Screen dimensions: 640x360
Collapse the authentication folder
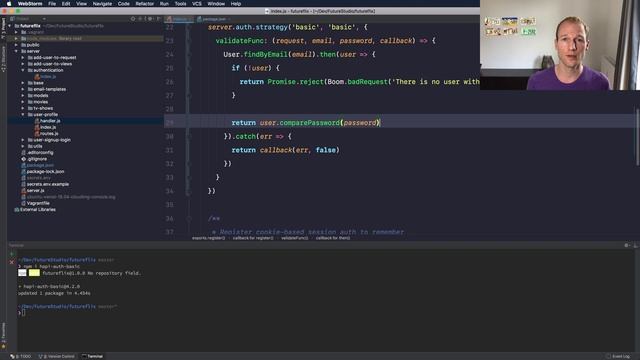(23, 70)
